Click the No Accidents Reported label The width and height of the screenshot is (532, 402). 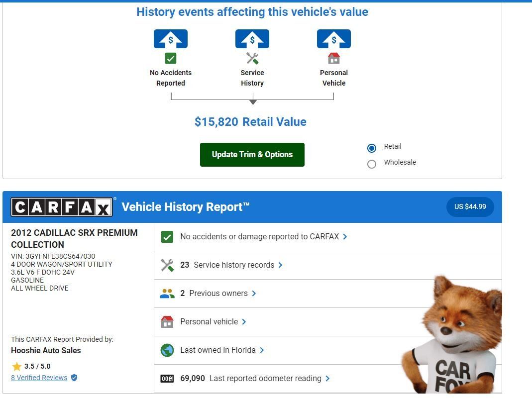[x=171, y=78]
